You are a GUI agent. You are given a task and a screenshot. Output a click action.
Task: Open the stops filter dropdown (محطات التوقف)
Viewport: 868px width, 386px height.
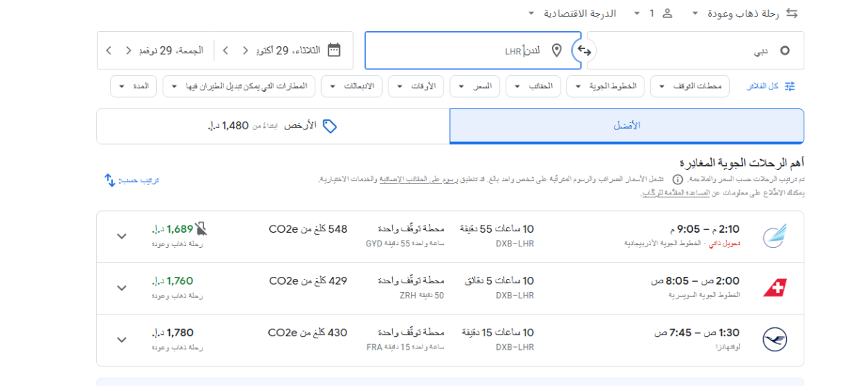coord(689,86)
